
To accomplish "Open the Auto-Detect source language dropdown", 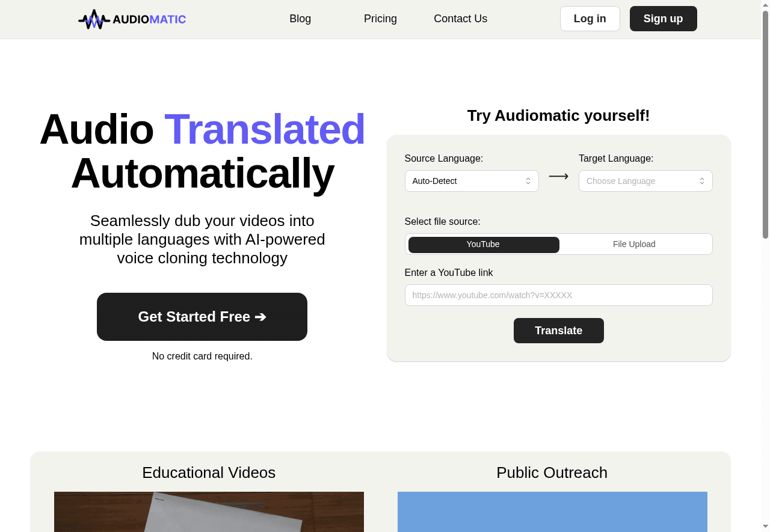I will 472,181.
